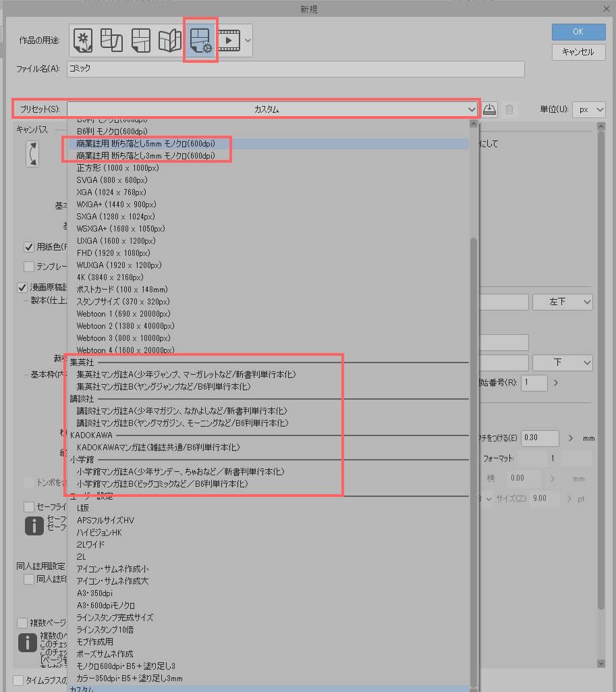Viewport: 616px width, 692px height.
Task: Select KADOKAWAマンガ誌 preset
Action: click(x=268, y=447)
